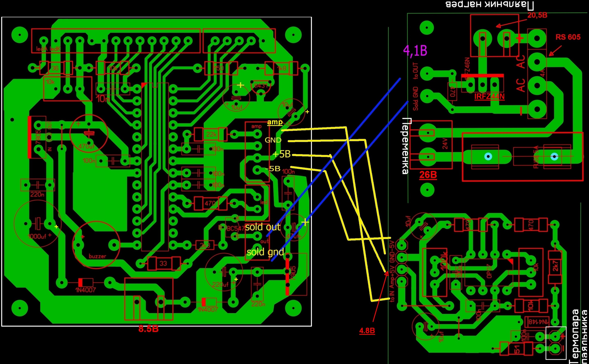Click the FUSE 5A label

(536, 157)
